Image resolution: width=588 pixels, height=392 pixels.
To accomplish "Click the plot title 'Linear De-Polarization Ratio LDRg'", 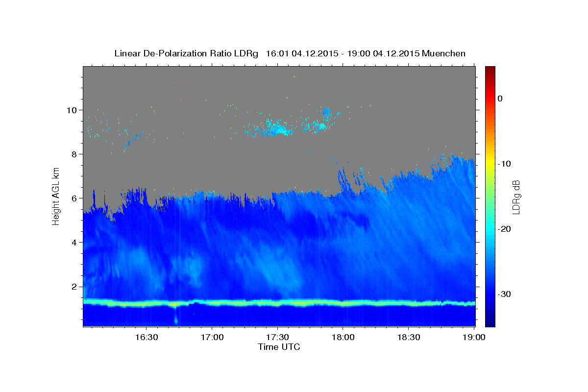I will coord(186,53).
